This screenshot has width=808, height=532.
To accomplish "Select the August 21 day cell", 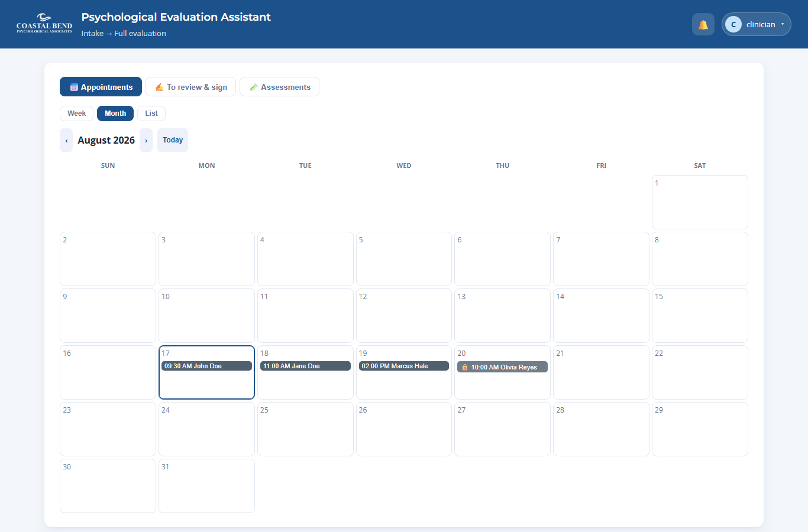I will pos(601,372).
